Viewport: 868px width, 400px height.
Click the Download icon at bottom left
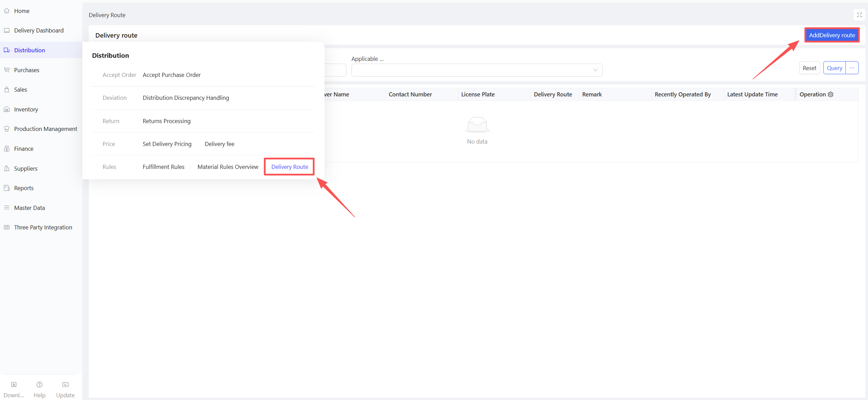click(x=14, y=385)
